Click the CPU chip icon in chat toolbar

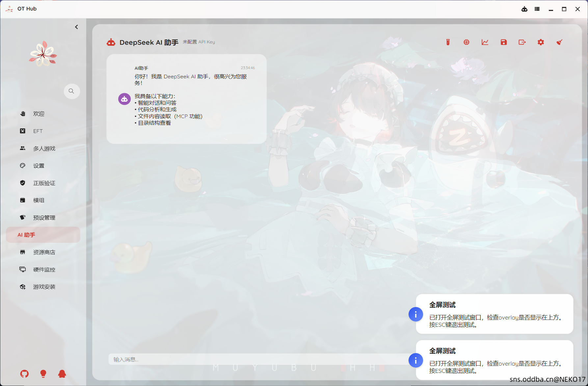[467, 42]
